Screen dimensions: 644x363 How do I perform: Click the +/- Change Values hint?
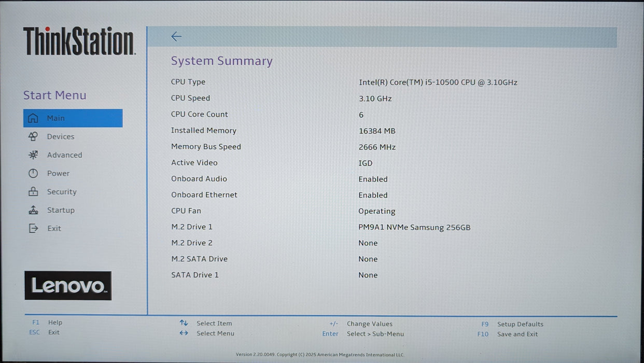coord(361,324)
